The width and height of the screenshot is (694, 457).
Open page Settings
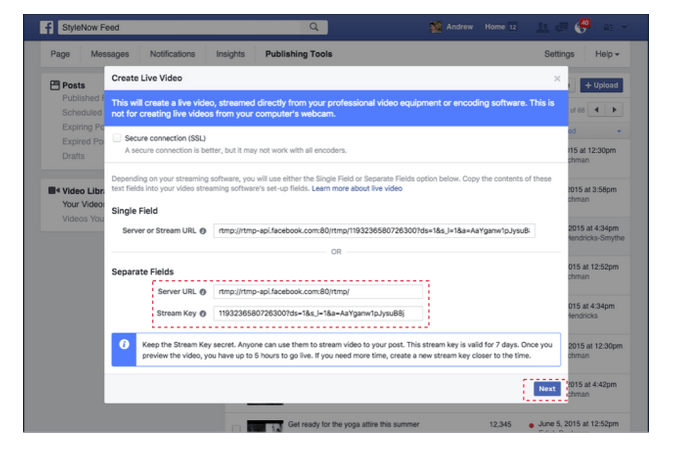point(559,54)
